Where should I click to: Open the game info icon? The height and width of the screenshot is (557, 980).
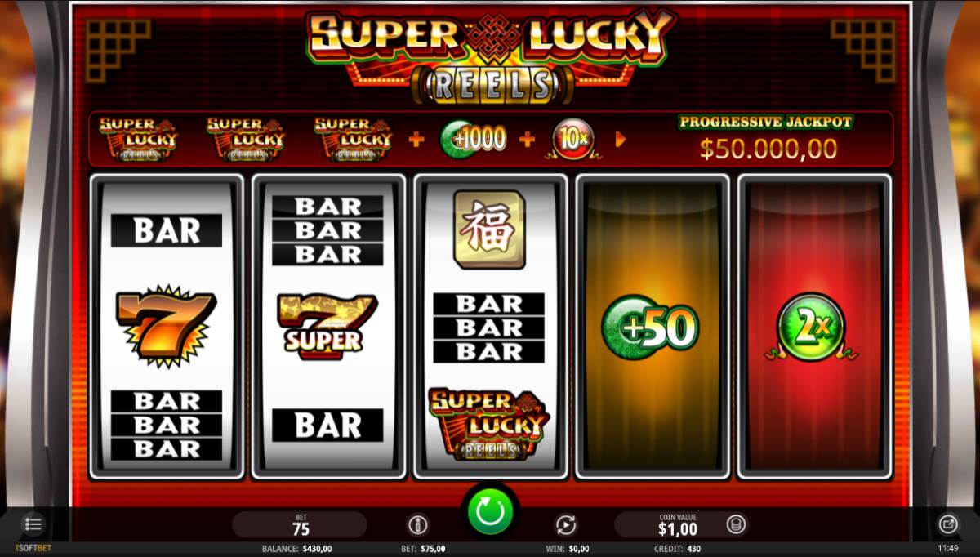coord(417,524)
